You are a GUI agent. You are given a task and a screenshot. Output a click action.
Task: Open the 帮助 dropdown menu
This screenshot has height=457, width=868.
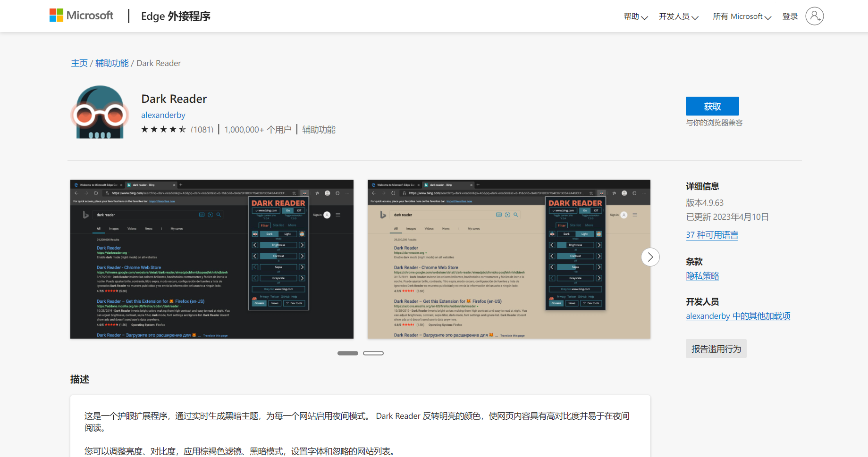635,16
